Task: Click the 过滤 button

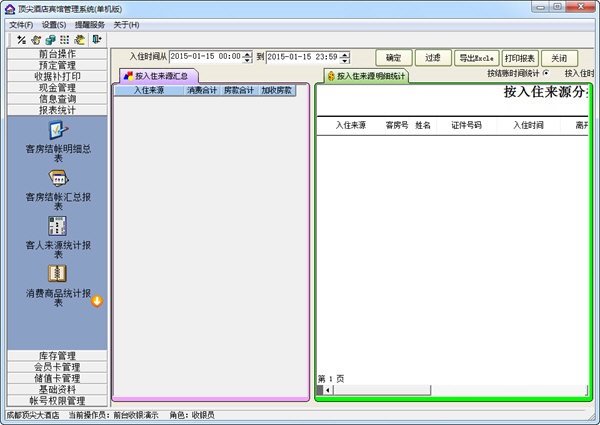Action: [x=433, y=58]
